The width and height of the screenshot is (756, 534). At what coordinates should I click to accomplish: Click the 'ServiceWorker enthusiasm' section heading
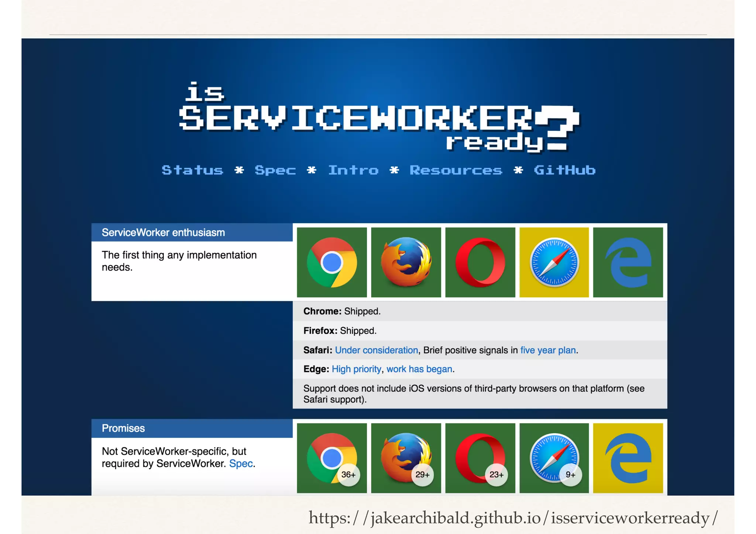pos(192,232)
